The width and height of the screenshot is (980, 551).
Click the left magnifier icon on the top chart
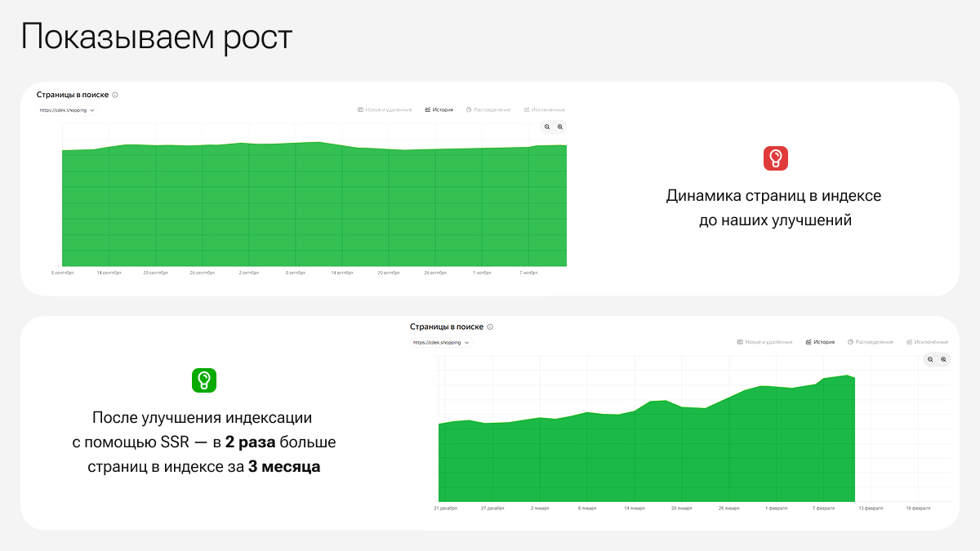pyautogui.click(x=547, y=127)
